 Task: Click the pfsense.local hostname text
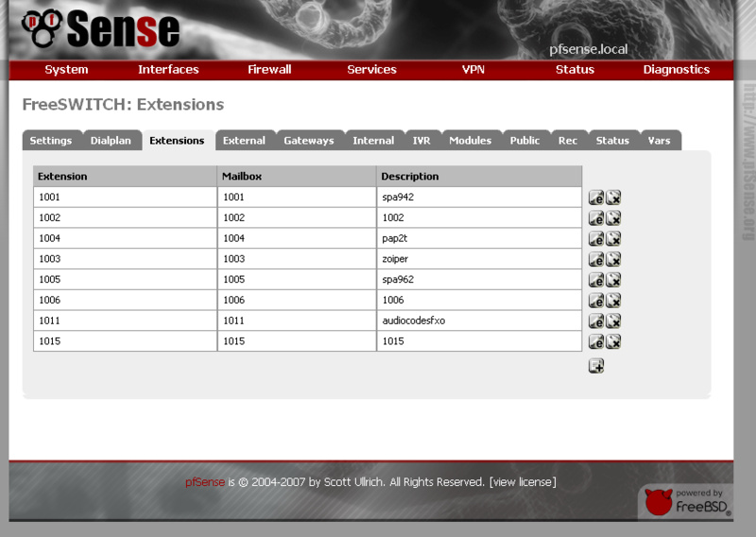coord(588,49)
